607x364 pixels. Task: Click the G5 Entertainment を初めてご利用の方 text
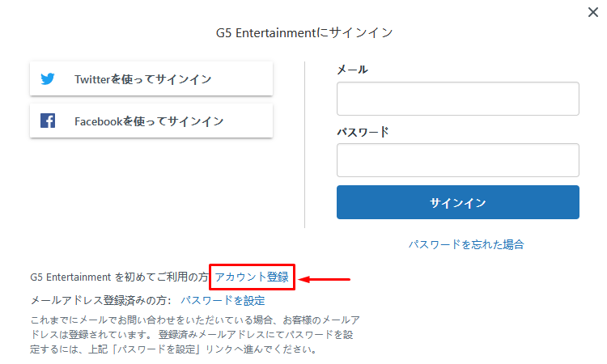pyautogui.click(x=119, y=277)
